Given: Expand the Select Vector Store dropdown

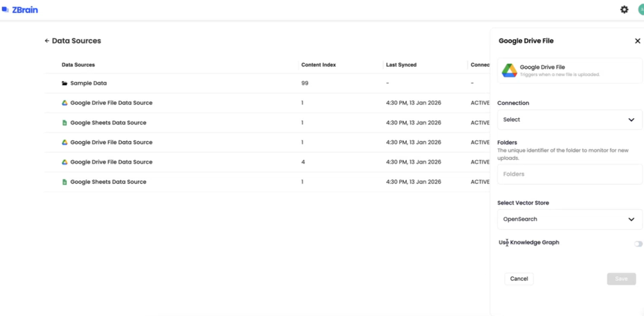Looking at the screenshot, I should pyautogui.click(x=569, y=219).
